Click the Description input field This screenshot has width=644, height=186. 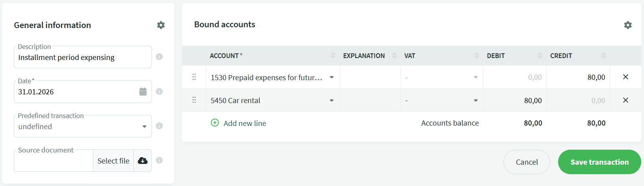coord(83,58)
